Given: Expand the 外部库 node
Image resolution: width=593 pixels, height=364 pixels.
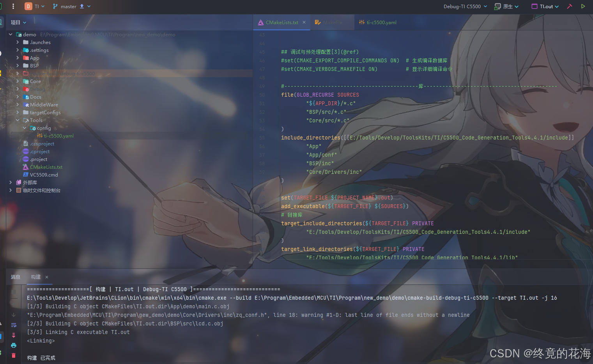Looking at the screenshot, I should pos(11,182).
